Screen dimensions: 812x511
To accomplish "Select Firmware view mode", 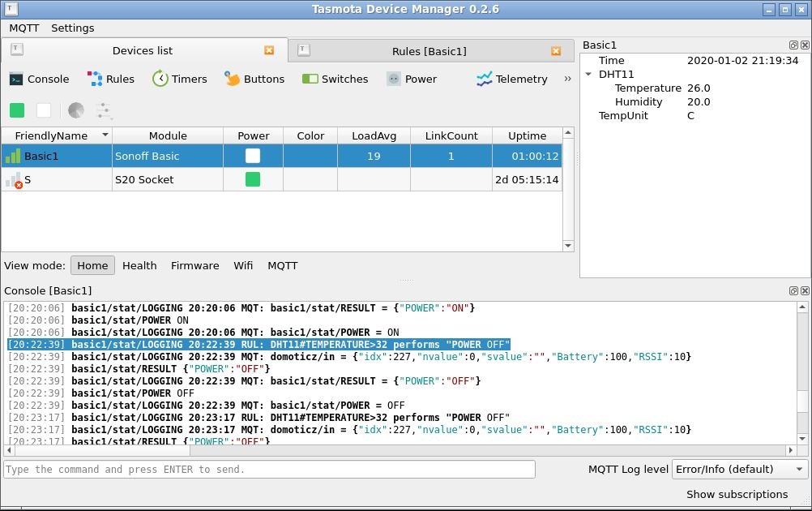I will [194, 265].
